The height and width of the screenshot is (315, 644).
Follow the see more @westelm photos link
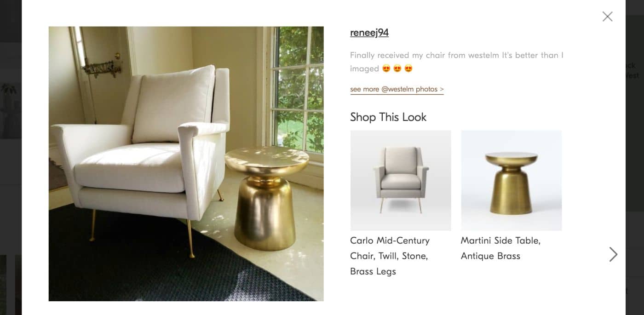[x=397, y=89]
